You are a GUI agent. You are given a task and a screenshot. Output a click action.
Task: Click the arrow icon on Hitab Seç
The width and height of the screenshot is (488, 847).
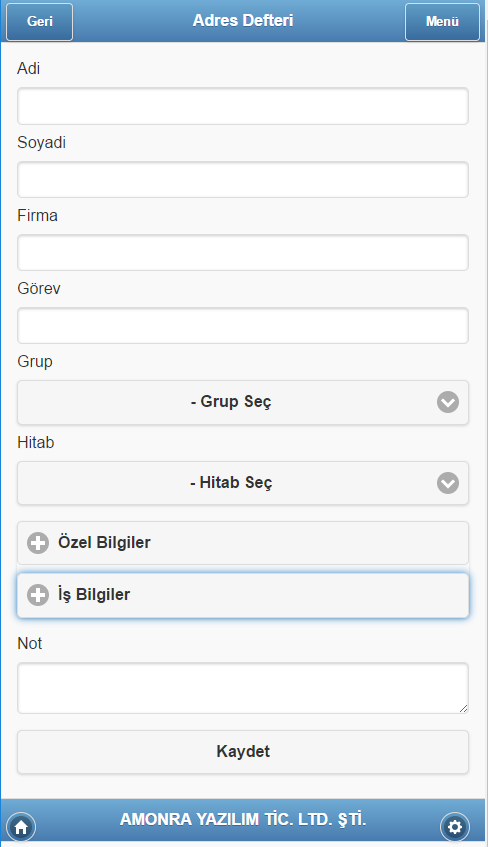pyautogui.click(x=448, y=483)
